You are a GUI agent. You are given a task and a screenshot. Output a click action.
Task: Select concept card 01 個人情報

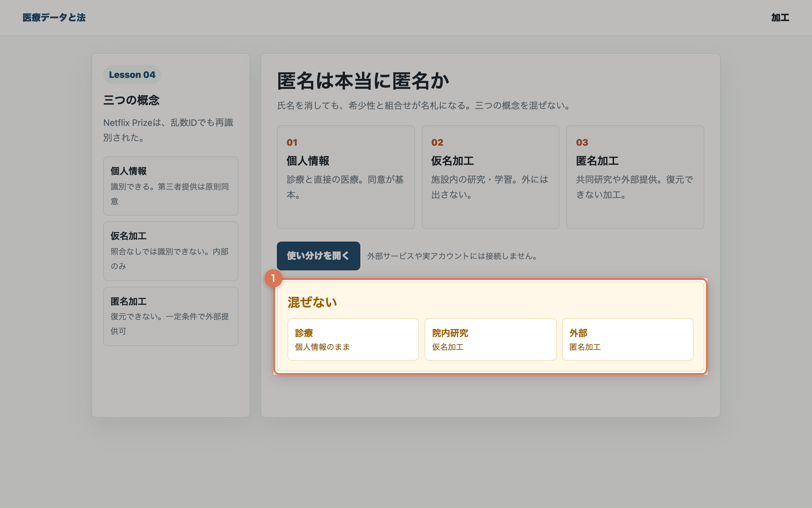(346, 177)
